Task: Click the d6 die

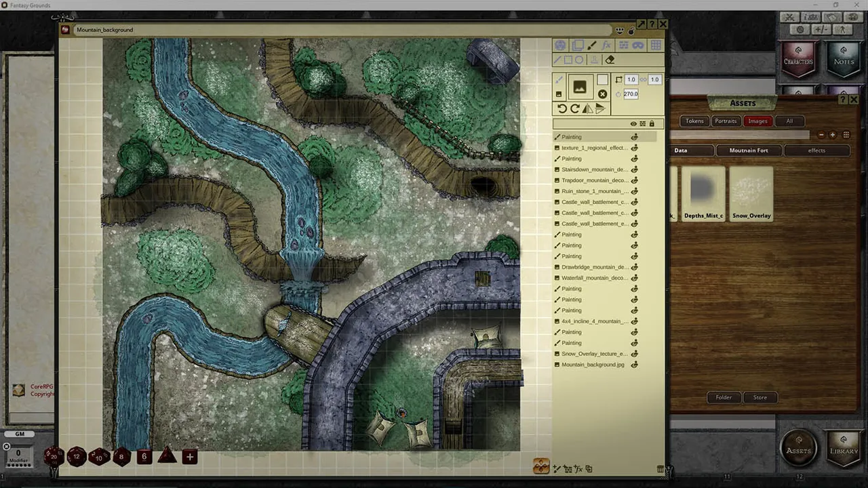Action: click(144, 456)
